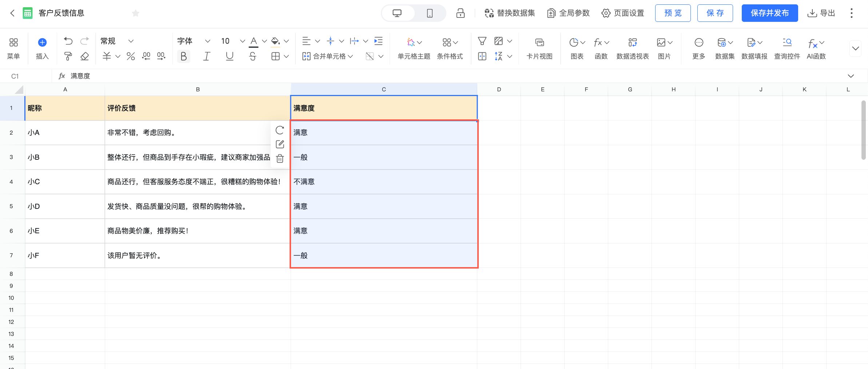Screen dimensions: 868x369
Task: Open the 菜单 menu
Action: tap(13, 48)
